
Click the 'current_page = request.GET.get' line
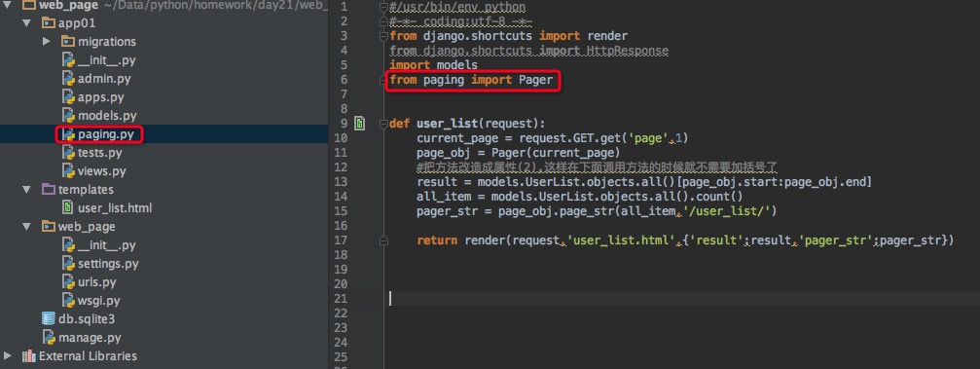(553, 137)
